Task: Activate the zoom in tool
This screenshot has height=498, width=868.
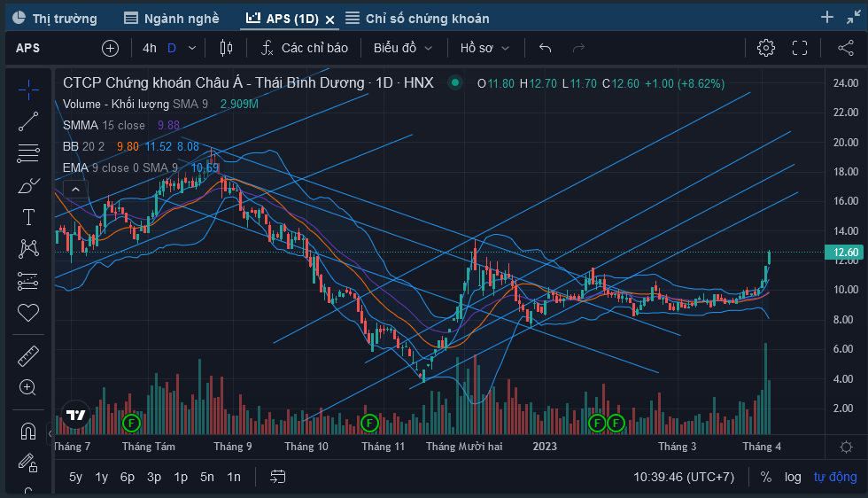Action: 28,387
